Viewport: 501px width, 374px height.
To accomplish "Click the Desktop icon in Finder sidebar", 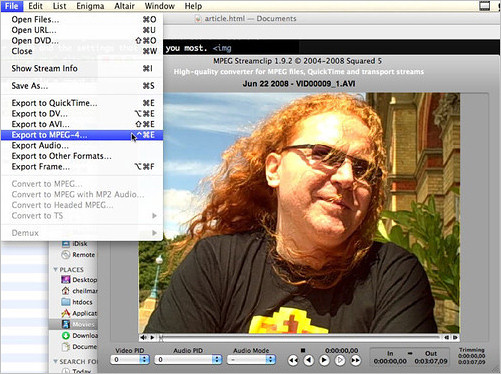I will click(66, 280).
